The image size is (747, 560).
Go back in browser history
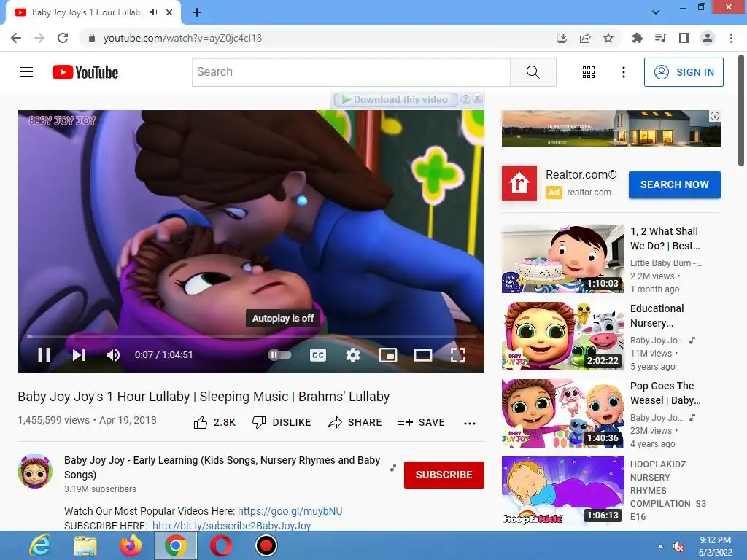click(16, 38)
